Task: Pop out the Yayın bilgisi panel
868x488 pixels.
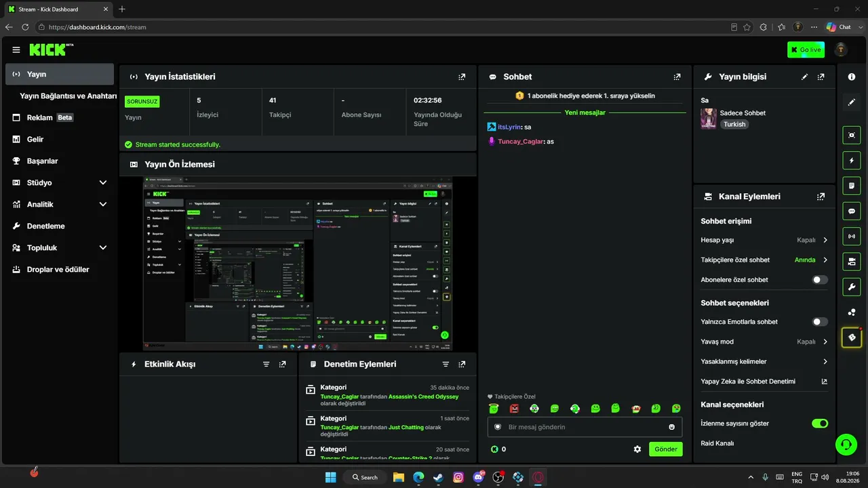Action: click(821, 77)
